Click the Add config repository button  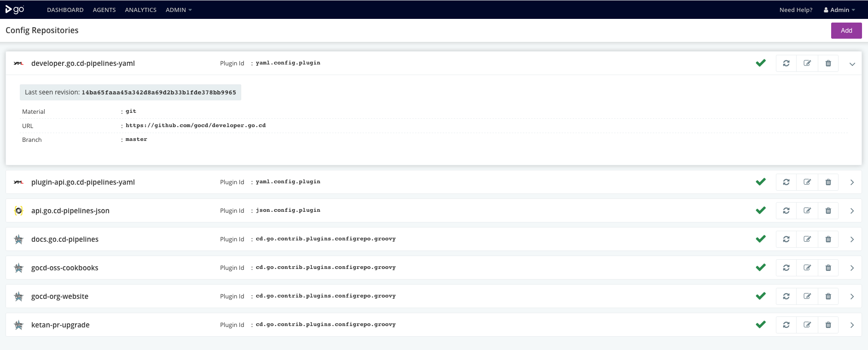846,30
